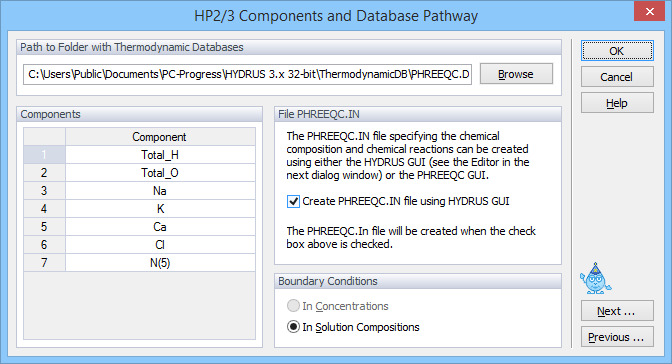The height and width of the screenshot is (364, 672).
Task: Go to the Next dialog window
Action: point(617,311)
